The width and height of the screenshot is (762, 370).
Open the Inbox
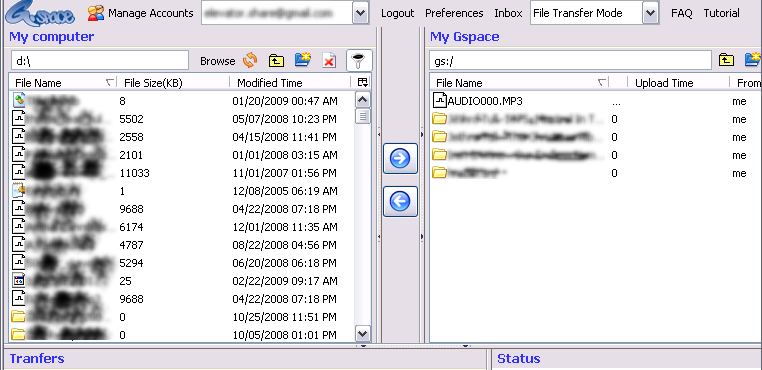508,14
